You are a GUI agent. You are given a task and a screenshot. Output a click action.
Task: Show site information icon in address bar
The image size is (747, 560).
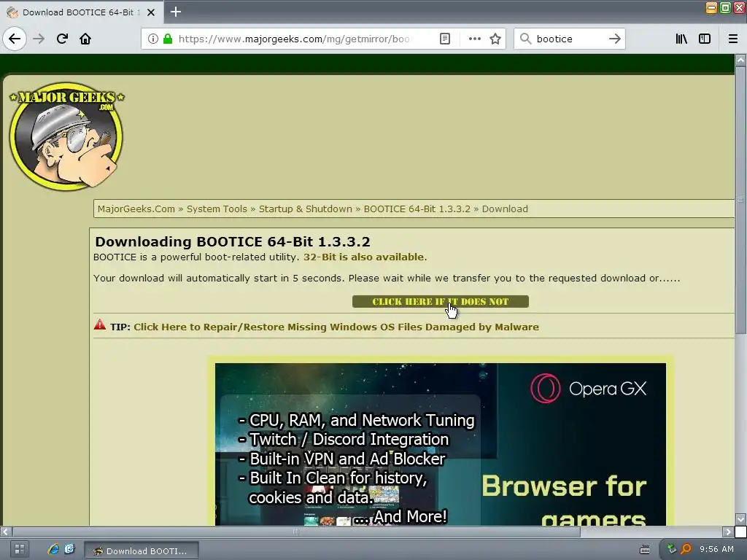click(x=153, y=39)
